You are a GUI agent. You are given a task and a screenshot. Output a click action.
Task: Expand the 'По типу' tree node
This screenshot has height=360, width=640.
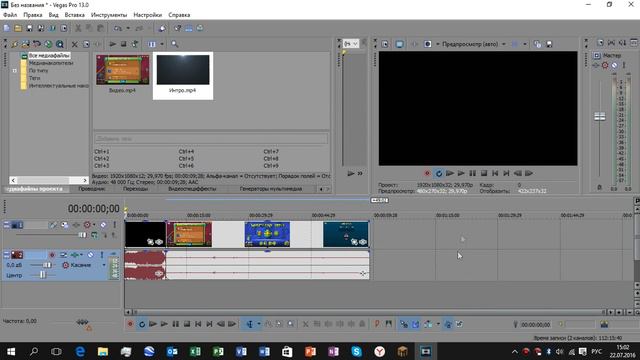15,71
